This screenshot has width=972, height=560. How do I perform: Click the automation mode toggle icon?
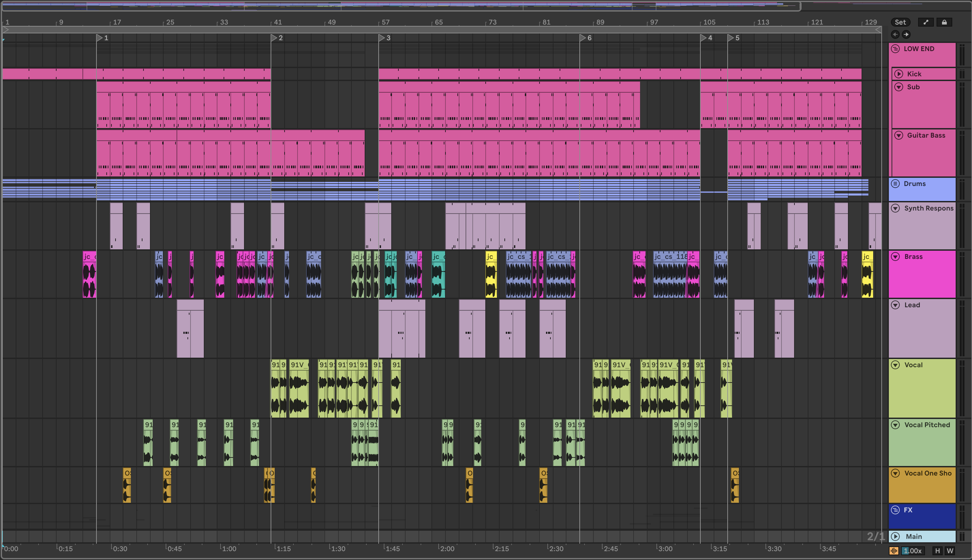(925, 22)
